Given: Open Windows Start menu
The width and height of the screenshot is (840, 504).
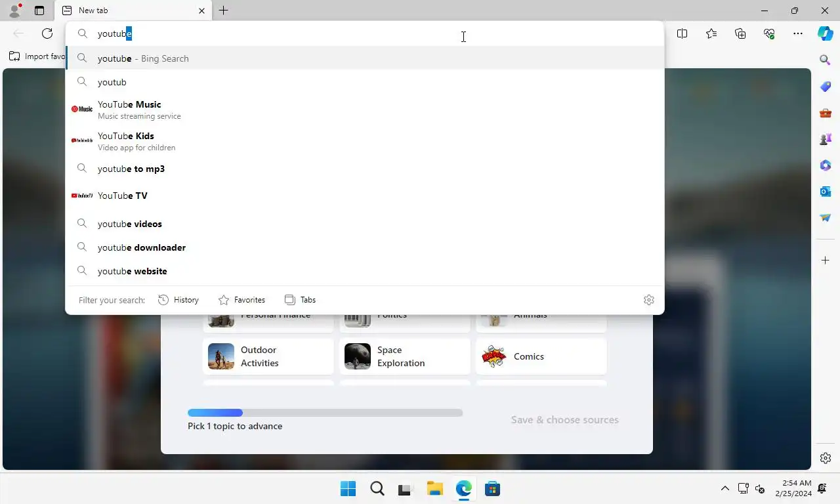Looking at the screenshot, I should pyautogui.click(x=348, y=489).
